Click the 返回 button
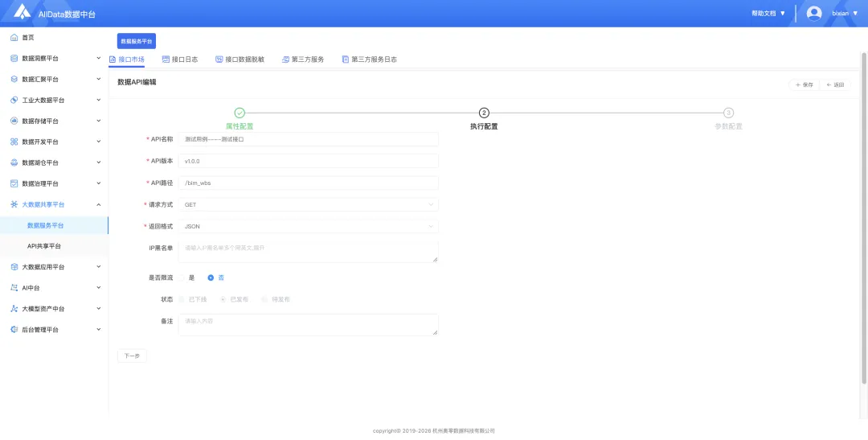Screen dimensions: 868x440 835,84
